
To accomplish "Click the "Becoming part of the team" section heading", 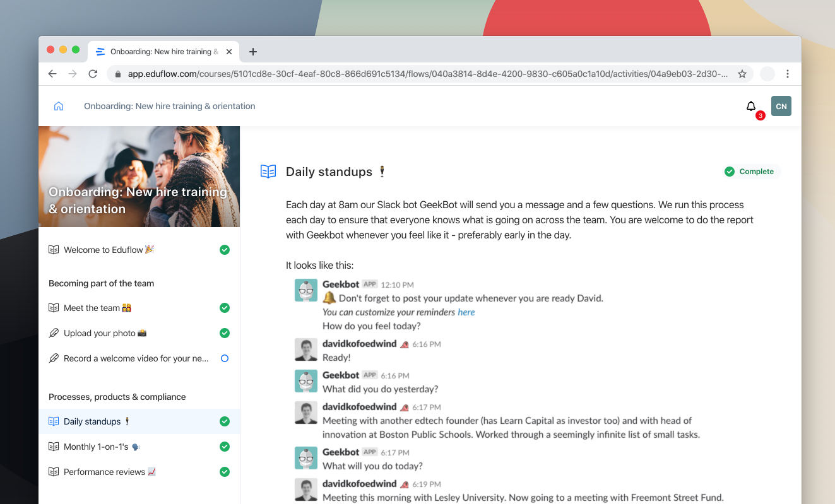I will (101, 283).
